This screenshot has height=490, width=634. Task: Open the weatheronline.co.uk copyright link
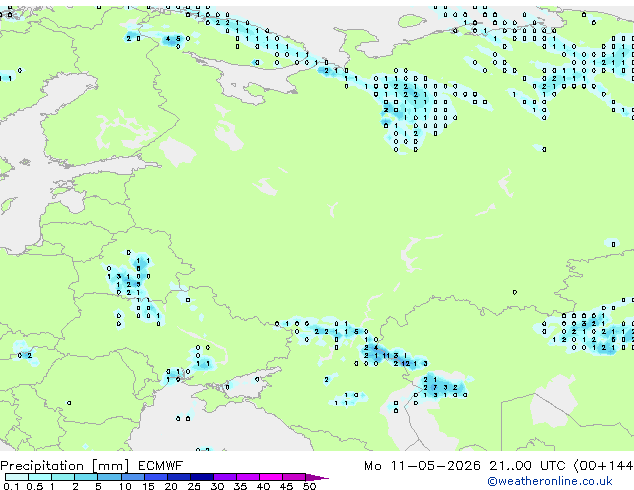coord(550,481)
